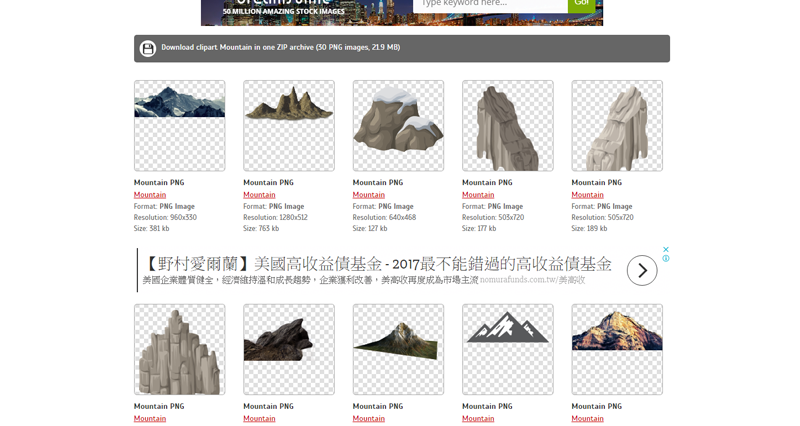Click the floppy disk download icon
The image size is (800, 426).
148,48
